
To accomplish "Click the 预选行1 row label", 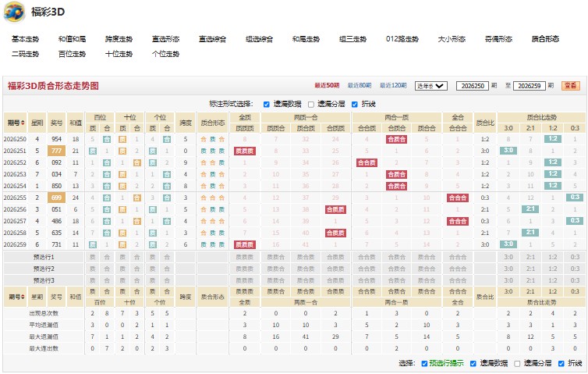I will pyautogui.click(x=44, y=257).
